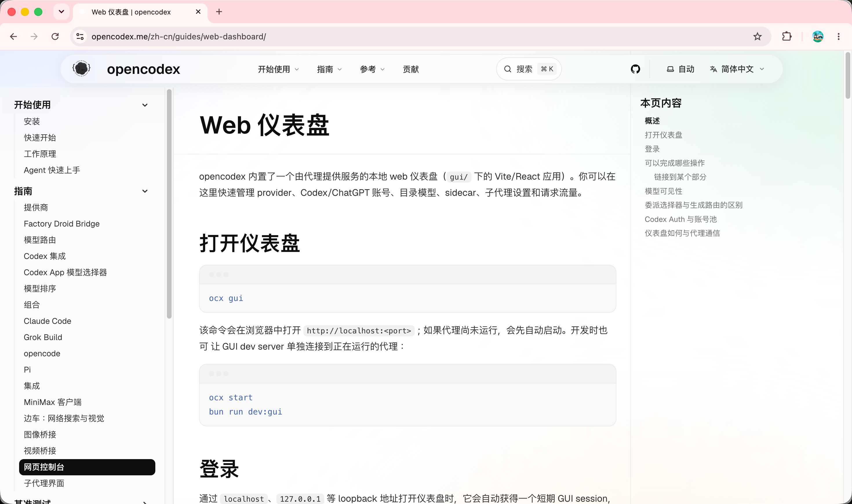Jump to 可以完成哪些操作 in page contents
The height and width of the screenshot is (504, 852).
coord(675,163)
